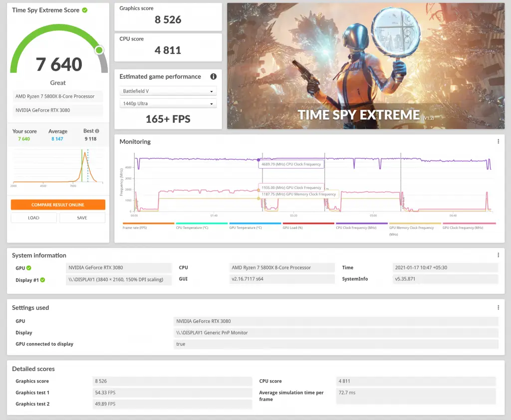
Task: Toggle the Frame rate (FPS) legend series
Action: tap(148, 226)
